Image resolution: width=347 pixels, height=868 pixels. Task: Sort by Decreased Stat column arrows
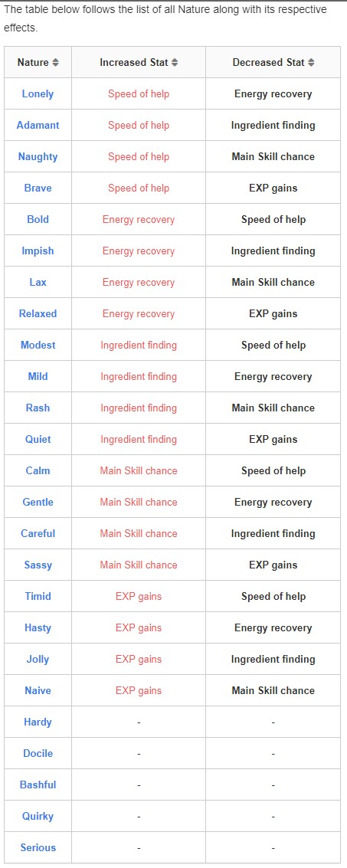pos(311,63)
